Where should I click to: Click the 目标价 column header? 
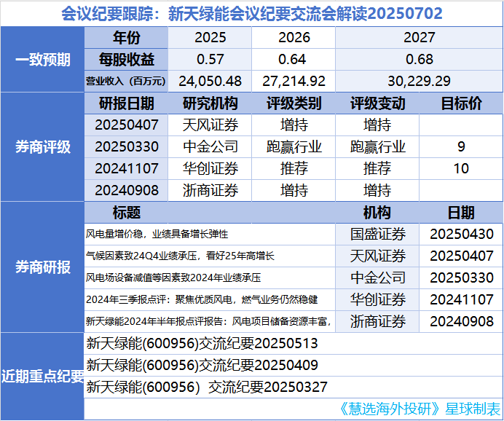click(x=461, y=103)
